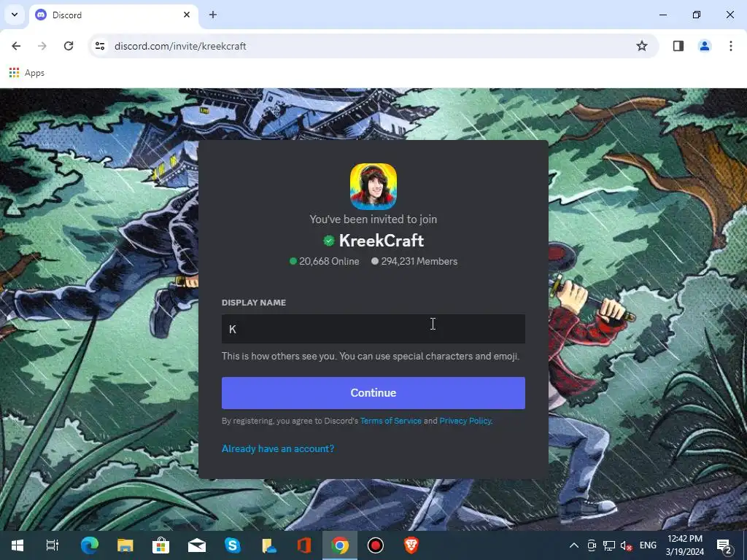Click the address bar URL text

[x=180, y=46]
